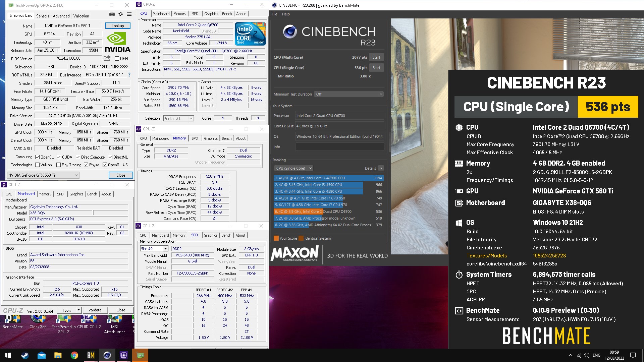Click the GPU-Z refresh icon
644x362 pixels.
120,14
